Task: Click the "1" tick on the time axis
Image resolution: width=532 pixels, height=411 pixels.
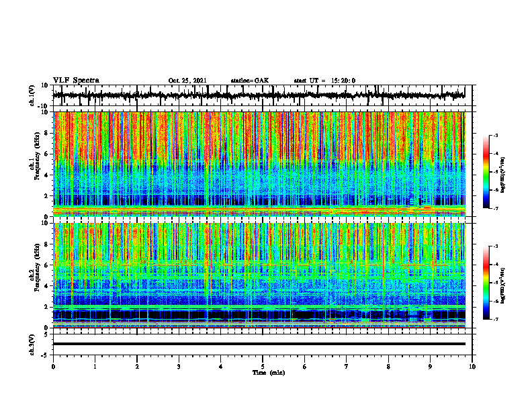Action: tap(95, 367)
